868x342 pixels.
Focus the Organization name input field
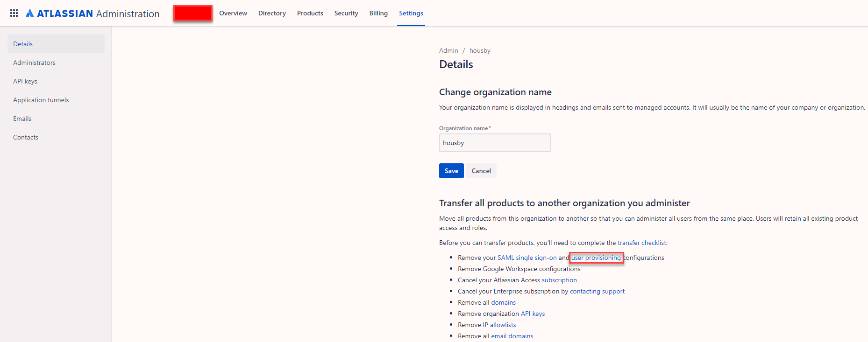click(x=495, y=143)
